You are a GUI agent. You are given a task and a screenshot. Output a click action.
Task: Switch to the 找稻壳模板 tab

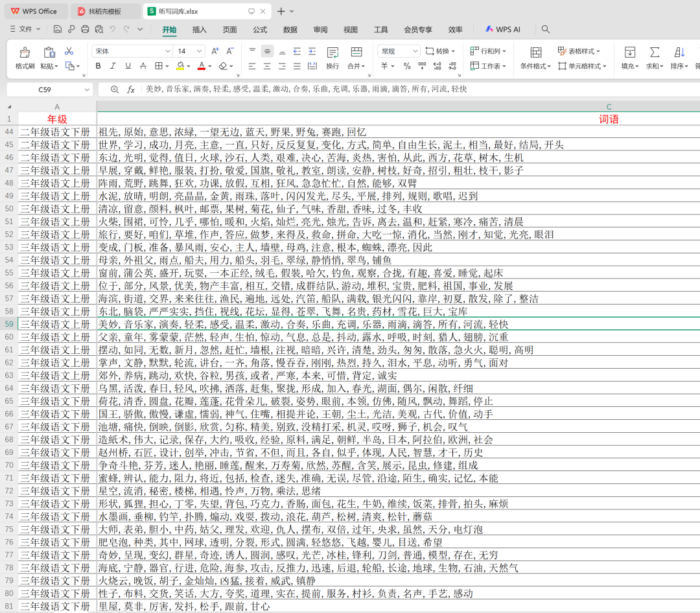tap(106, 11)
